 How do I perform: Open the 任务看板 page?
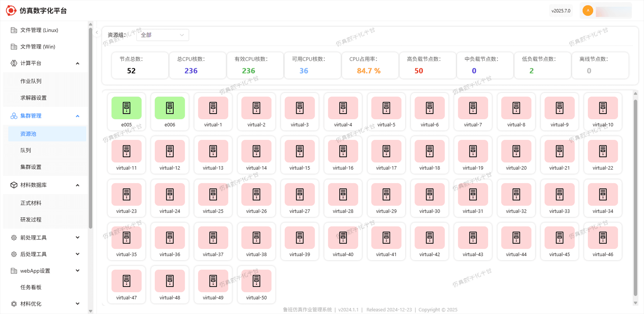coord(31,287)
